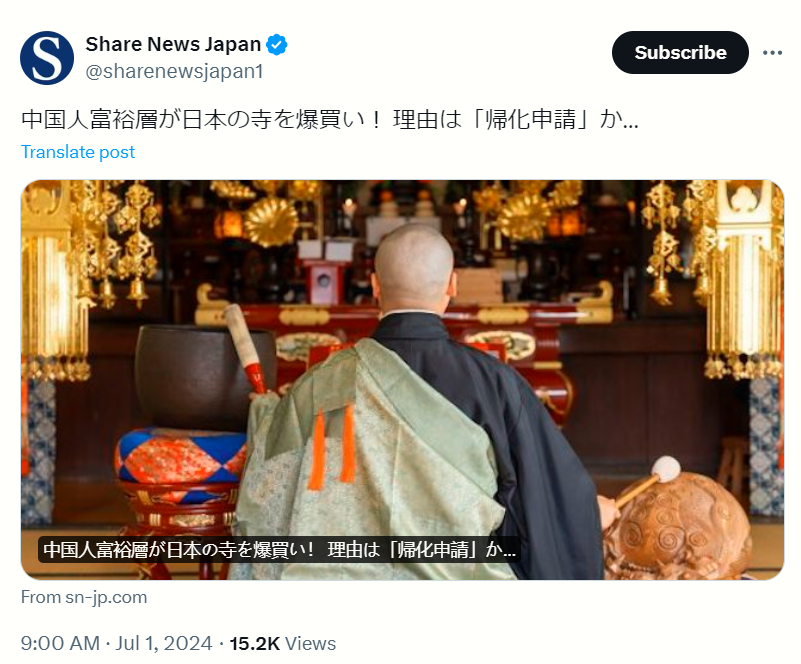
Task: Open the temple monk article thumbnail
Action: [x=402, y=380]
